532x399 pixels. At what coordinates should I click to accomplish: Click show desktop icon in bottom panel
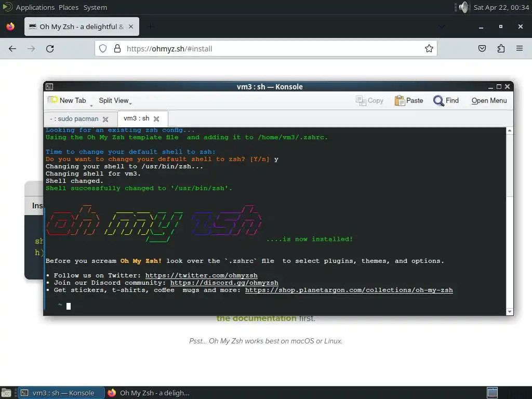(6, 393)
